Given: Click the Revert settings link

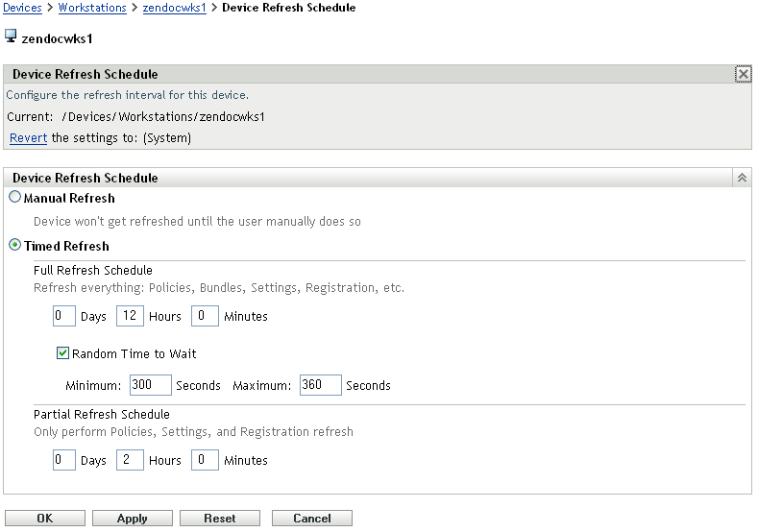Looking at the screenshot, I should click(29, 138).
